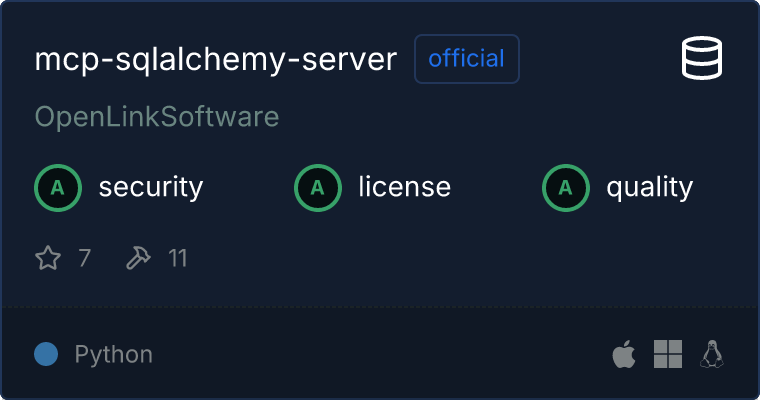Open the mcp-sqlalchemy-server title link
The image size is (760, 400).
216,60
